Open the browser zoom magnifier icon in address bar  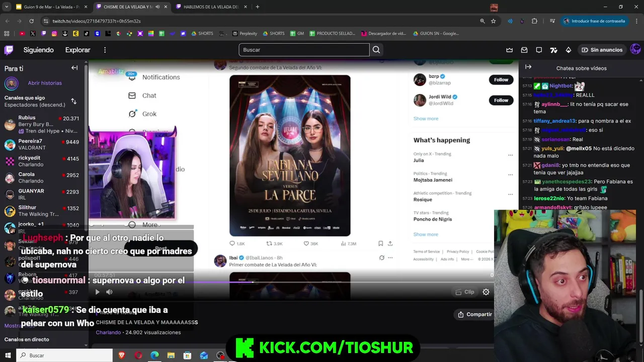(x=482, y=21)
